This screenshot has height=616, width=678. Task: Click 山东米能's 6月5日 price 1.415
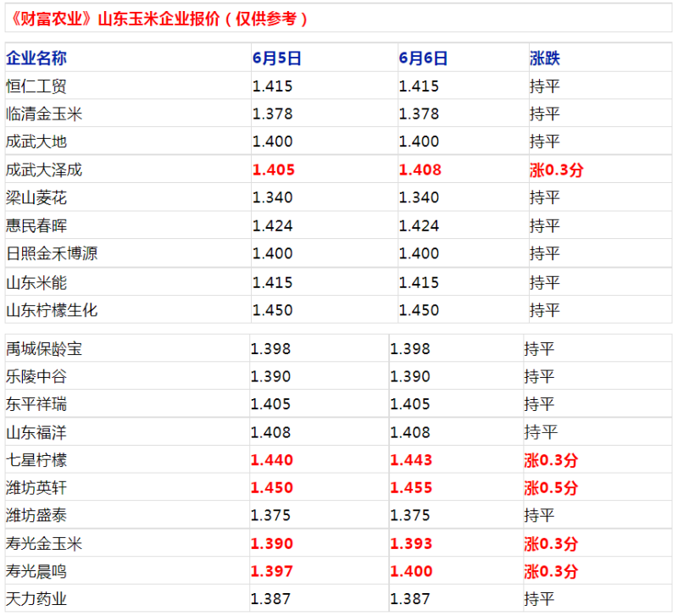click(272, 283)
